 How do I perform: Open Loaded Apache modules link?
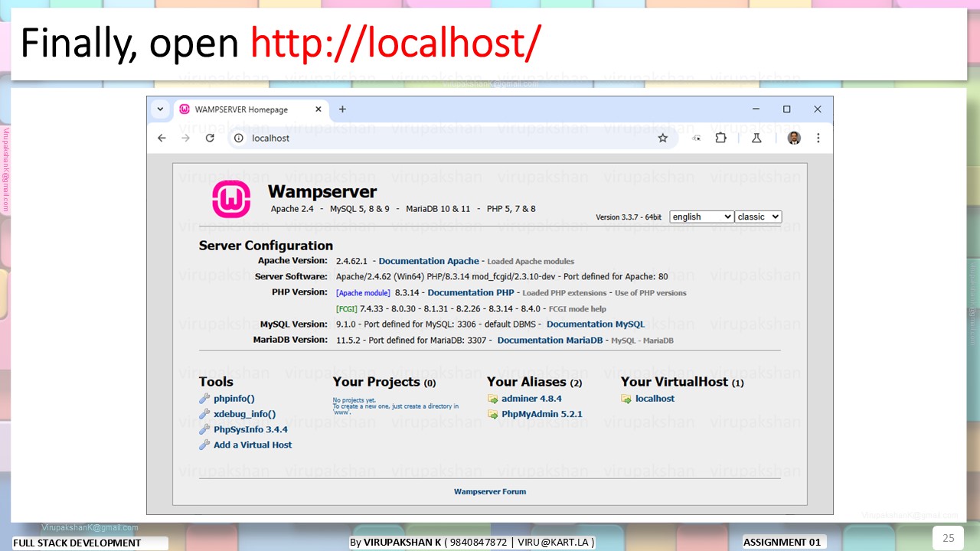pos(531,262)
